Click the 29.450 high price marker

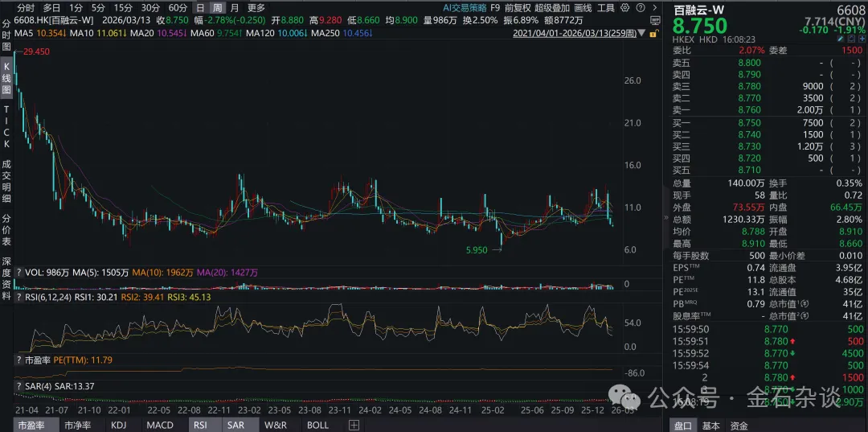(35, 51)
